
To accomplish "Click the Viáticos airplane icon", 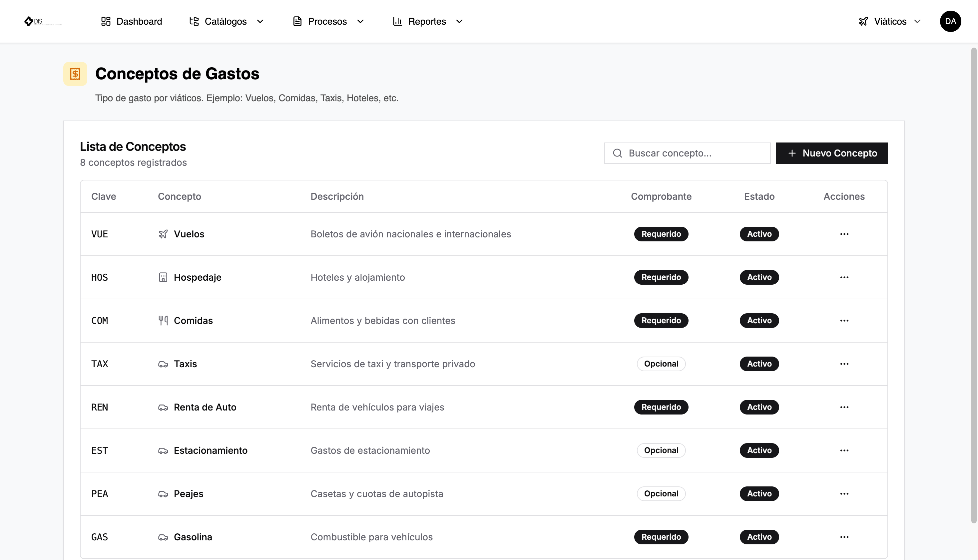I will pyautogui.click(x=863, y=21).
